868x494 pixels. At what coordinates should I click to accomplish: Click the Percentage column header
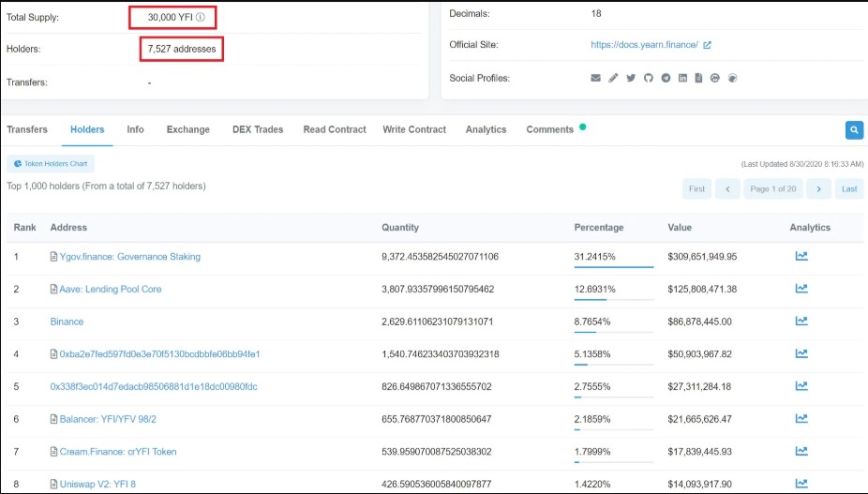pyautogui.click(x=599, y=227)
